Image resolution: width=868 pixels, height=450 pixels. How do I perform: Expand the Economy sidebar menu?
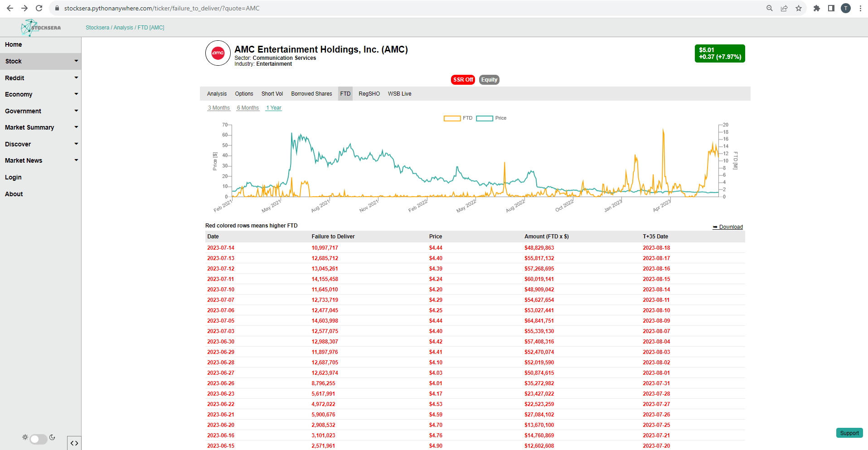coord(41,94)
